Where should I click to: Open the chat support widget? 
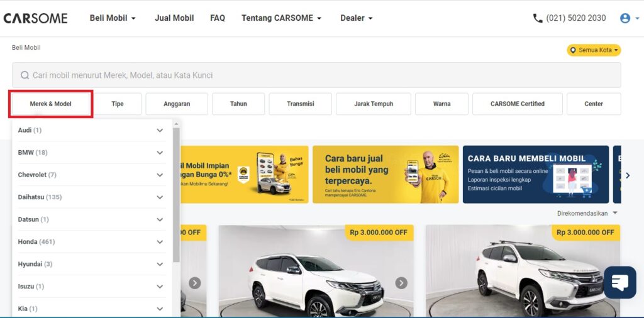(x=619, y=282)
